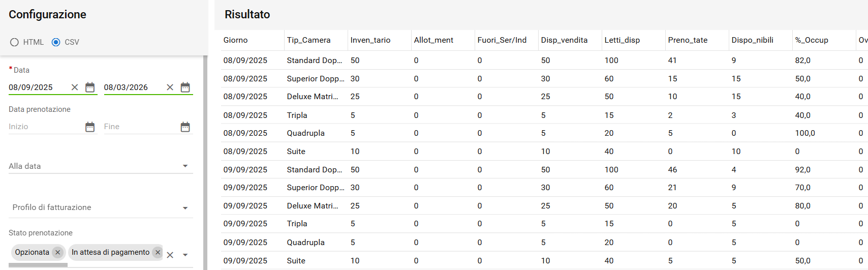Open calendar for booking date Fine
868x270 pixels.
[x=185, y=127]
